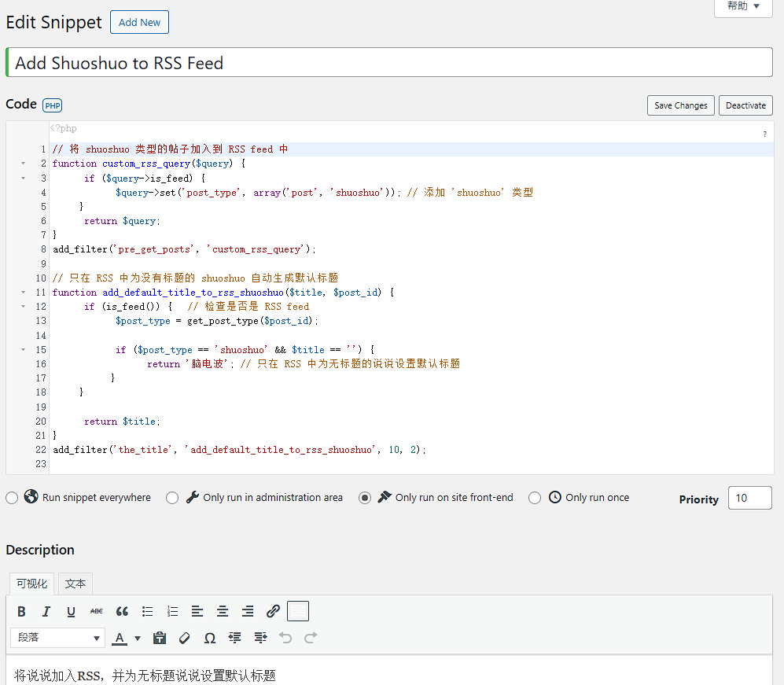This screenshot has height=685, width=784.
Task: Center align description text
Action: click(x=223, y=611)
